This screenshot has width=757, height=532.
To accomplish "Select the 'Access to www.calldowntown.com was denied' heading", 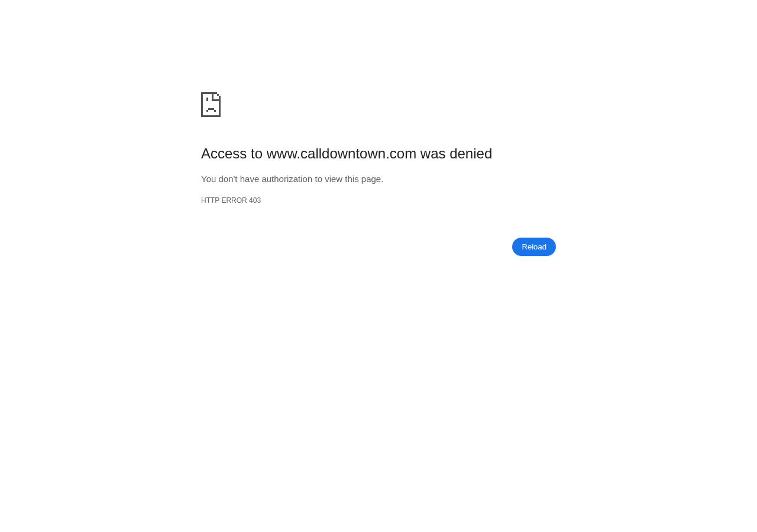I will pos(347,154).
